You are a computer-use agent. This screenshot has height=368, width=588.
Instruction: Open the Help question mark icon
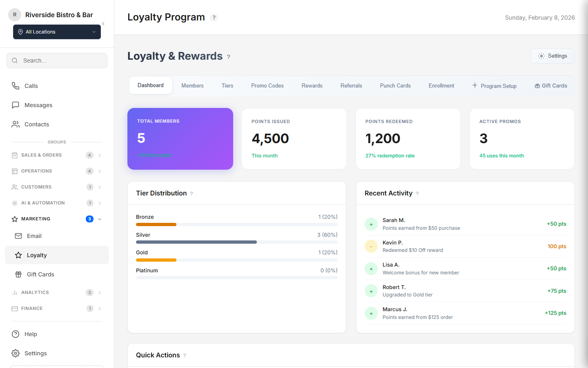click(x=16, y=334)
